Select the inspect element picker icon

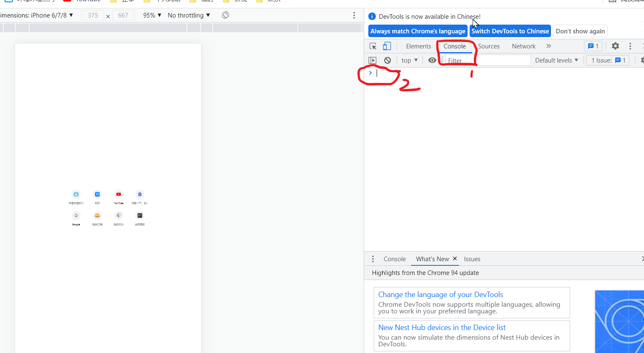tap(373, 46)
